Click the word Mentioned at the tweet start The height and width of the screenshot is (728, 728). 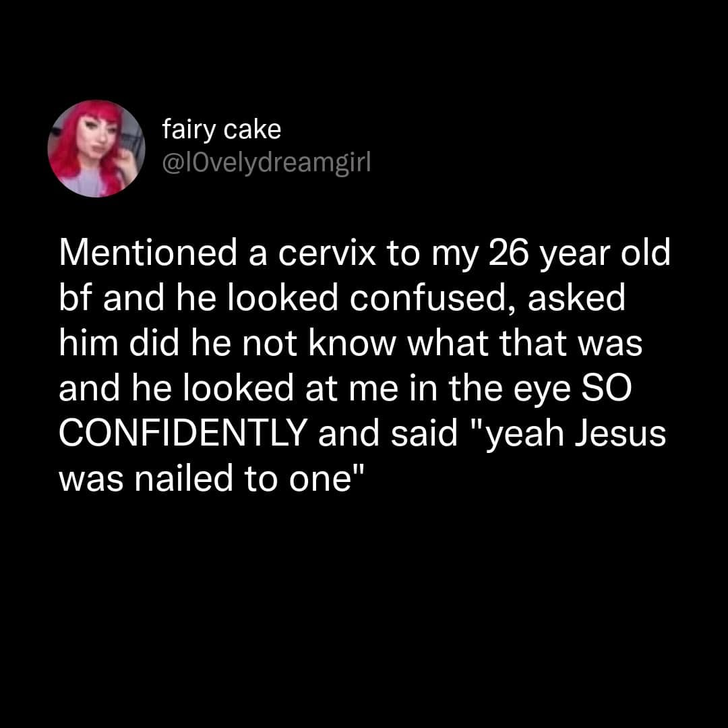(x=148, y=253)
